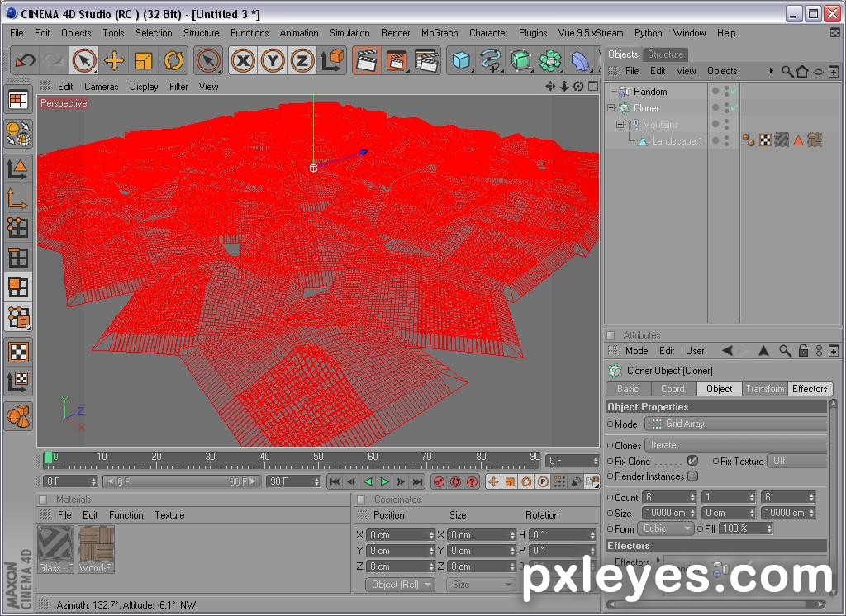
Task: Select Landscape.1 in the object tree
Action: click(x=677, y=140)
